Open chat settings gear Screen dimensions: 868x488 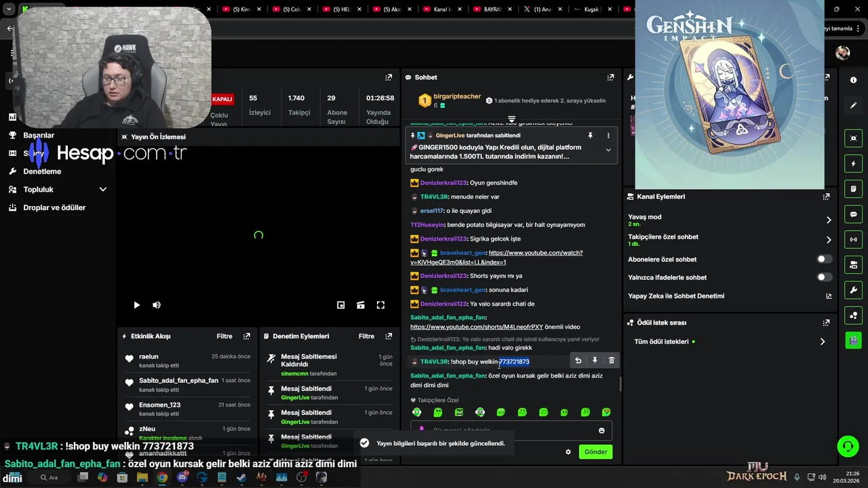[x=568, y=452]
